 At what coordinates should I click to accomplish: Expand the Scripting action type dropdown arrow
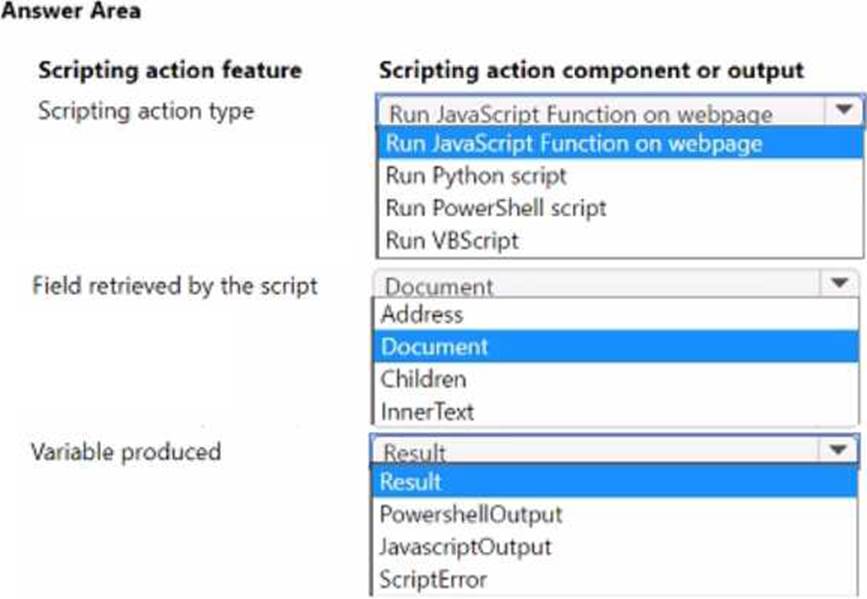tap(843, 110)
